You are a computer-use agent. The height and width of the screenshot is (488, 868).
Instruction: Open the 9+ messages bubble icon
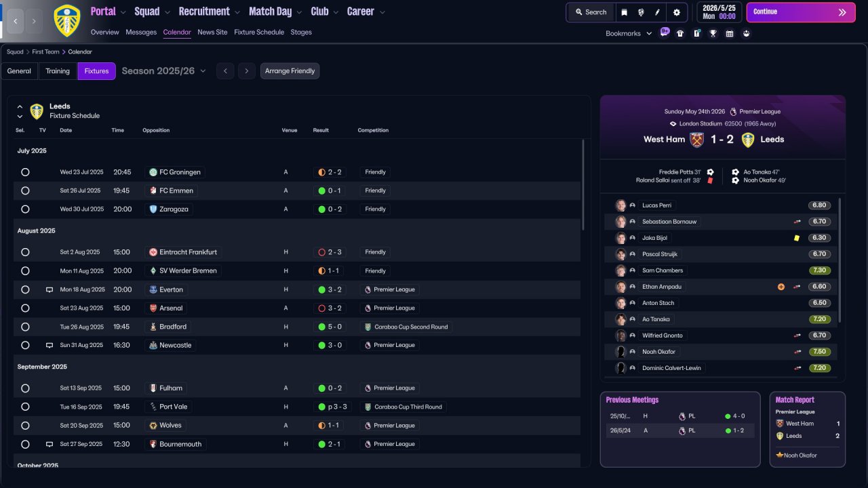coord(665,33)
